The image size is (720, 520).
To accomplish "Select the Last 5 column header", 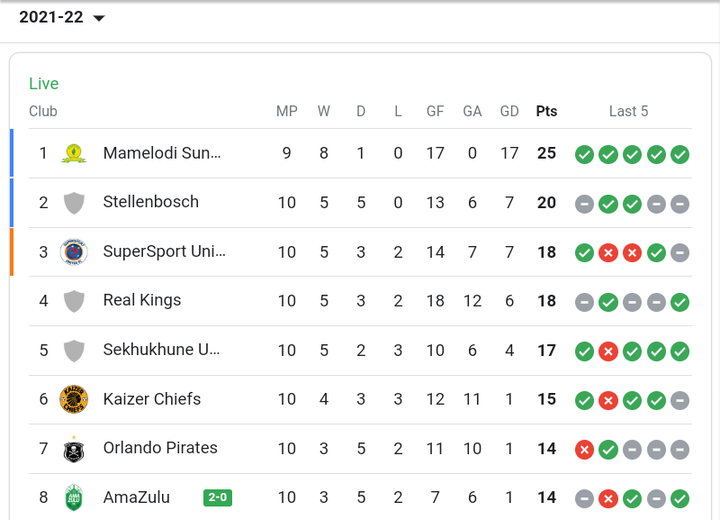I will click(629, 111).
